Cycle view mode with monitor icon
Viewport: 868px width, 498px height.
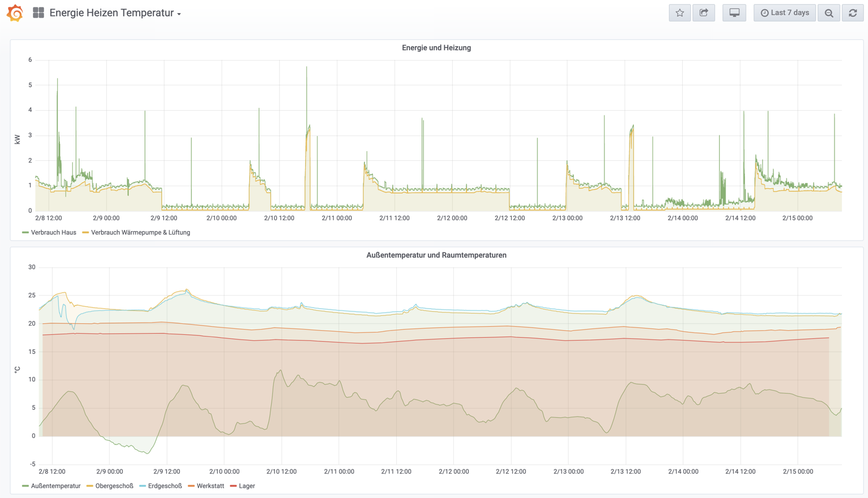pos(734,13)
